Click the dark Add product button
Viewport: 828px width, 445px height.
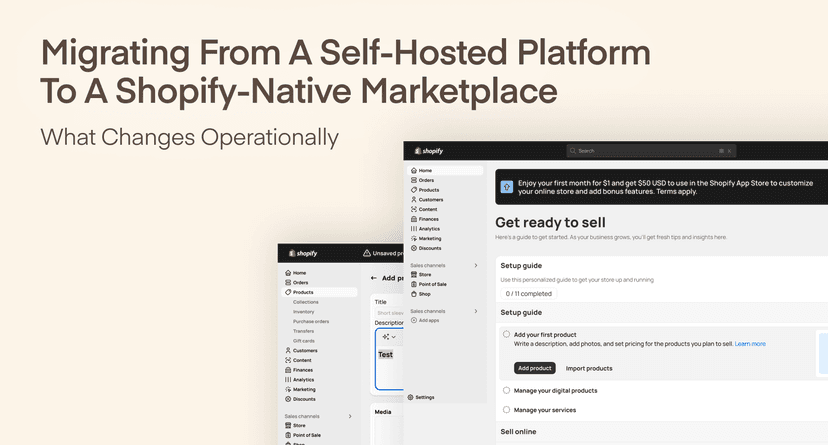[x=534, y=368]
